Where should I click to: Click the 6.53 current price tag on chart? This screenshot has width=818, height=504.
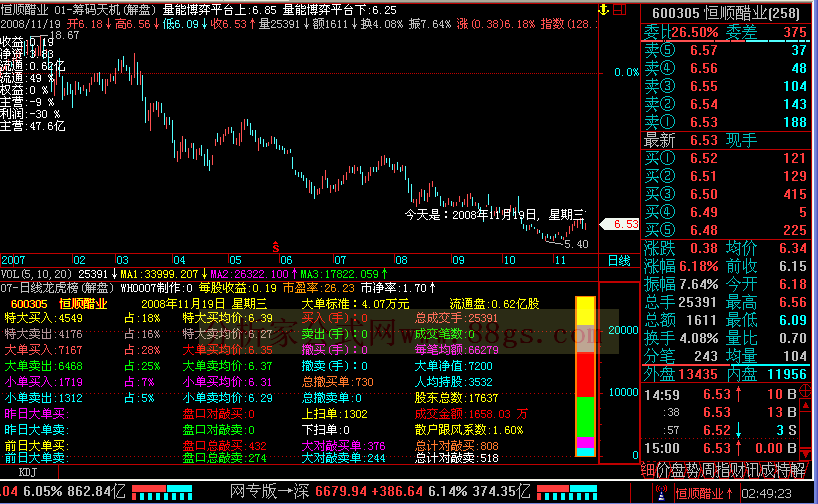(x=620, y=224)
